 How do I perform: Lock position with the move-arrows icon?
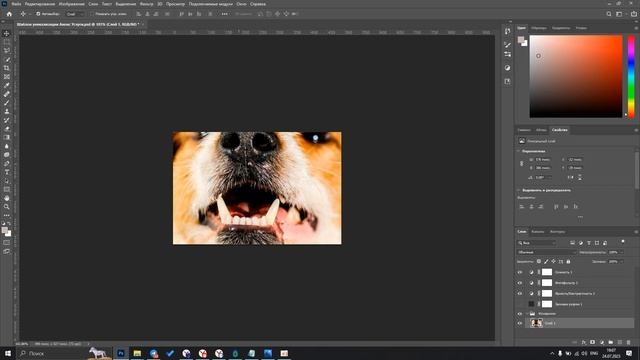pos(553,262)
